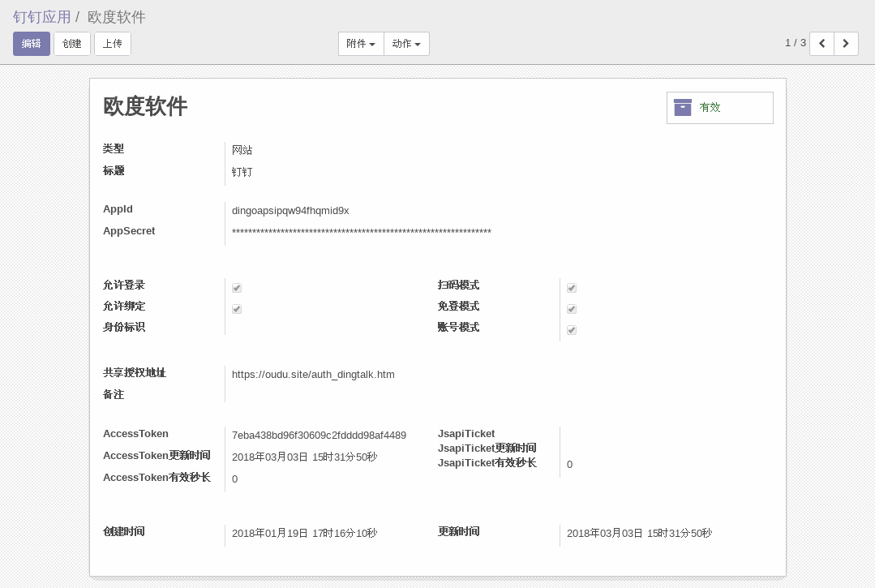The image size is (875, 588).
Task: Click the pager counter 1 / 3
Action: tap(796, 43)
